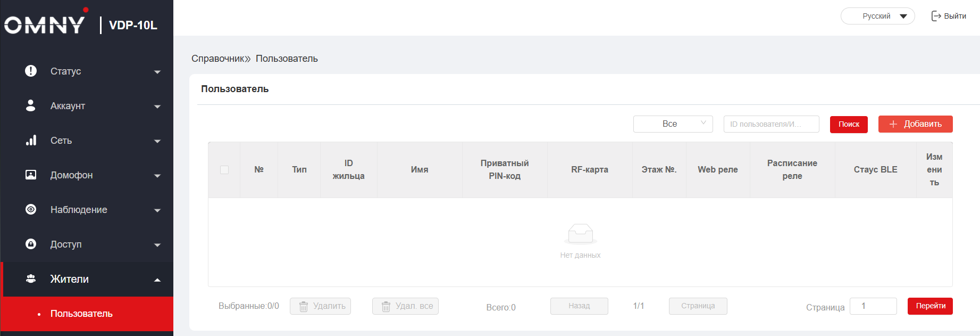
Task: Open the Русский language dropdown
Action: (x=877, y=16)
